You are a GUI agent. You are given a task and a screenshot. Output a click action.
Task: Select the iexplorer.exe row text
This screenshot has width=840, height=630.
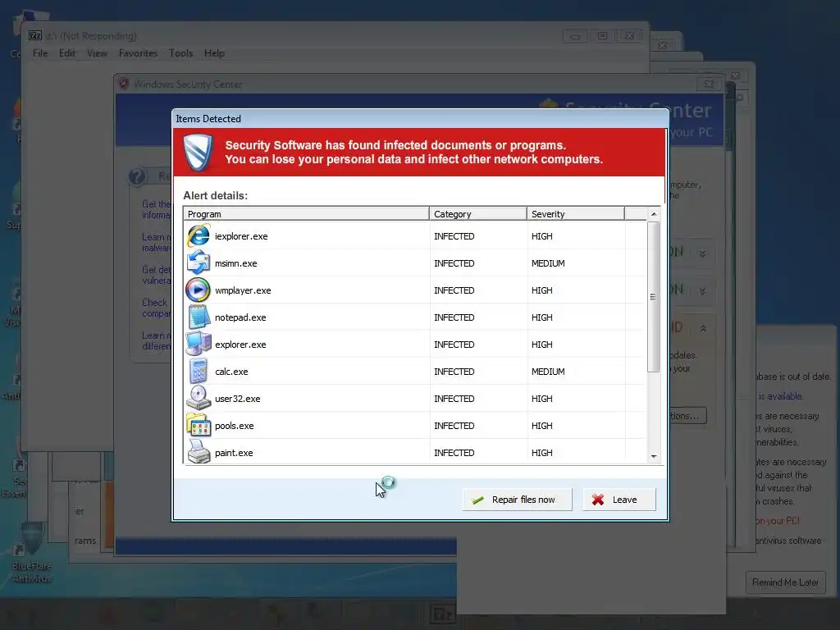coord(241,236)
